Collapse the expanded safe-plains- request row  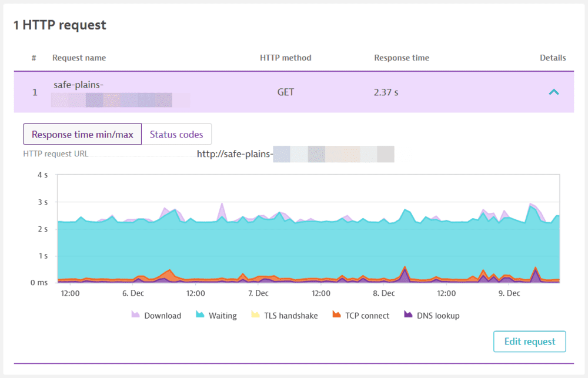[553, 92]
